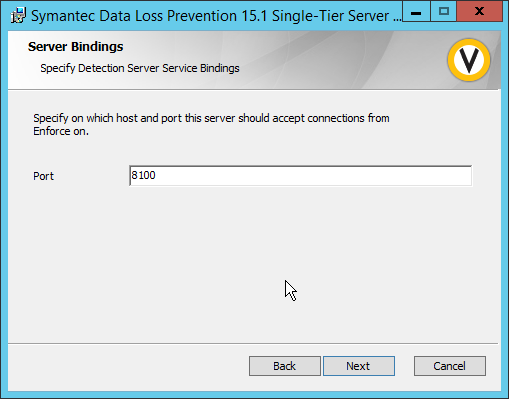The height and width of the screenshot is (399, 509).
Task: Focus the Port input field
Action: (x=300, y=176)
